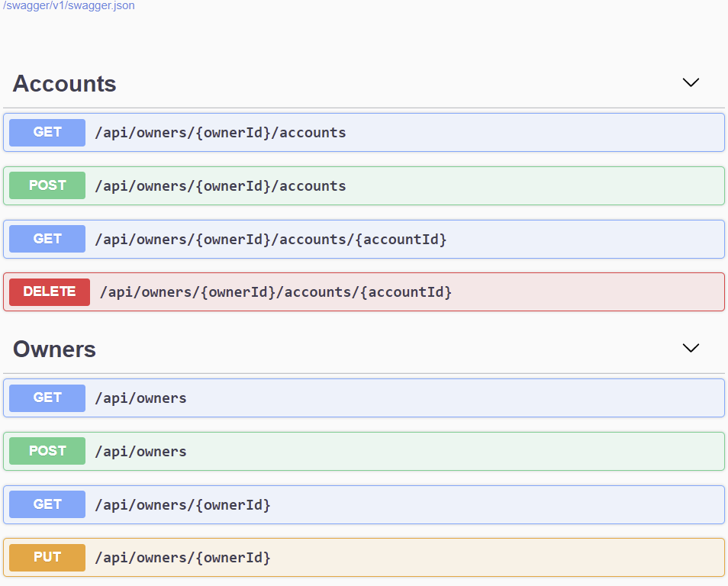The width and height of the screenshot is (728, 586).
Task: Collapse the Accounts section using its chevron arrow
Action: [x=690, y=82]
